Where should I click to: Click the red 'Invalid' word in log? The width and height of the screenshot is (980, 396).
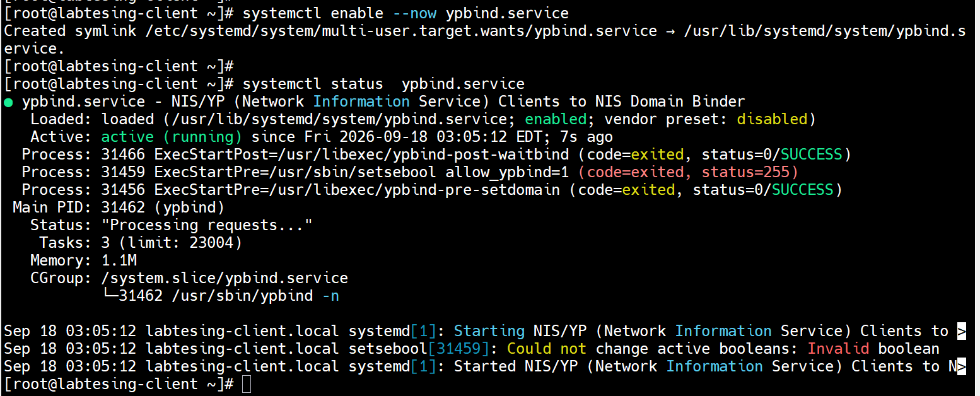point(838,349)
